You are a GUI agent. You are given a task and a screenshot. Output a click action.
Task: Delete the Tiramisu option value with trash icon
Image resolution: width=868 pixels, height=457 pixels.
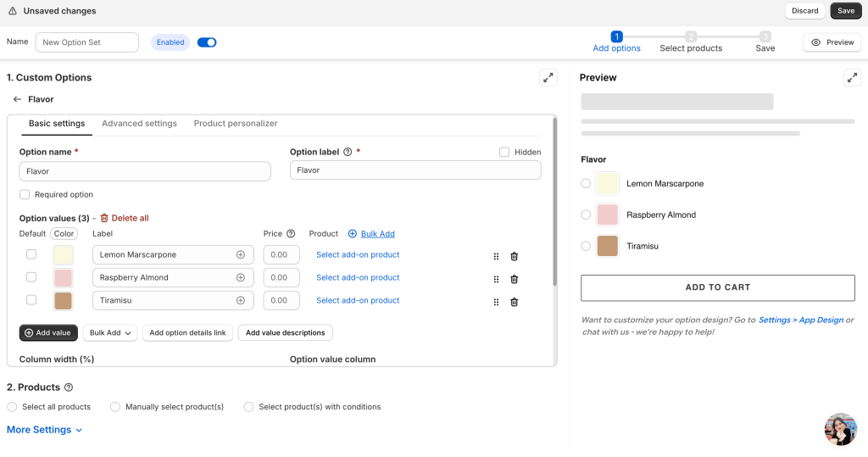click(x=514, y=302)
